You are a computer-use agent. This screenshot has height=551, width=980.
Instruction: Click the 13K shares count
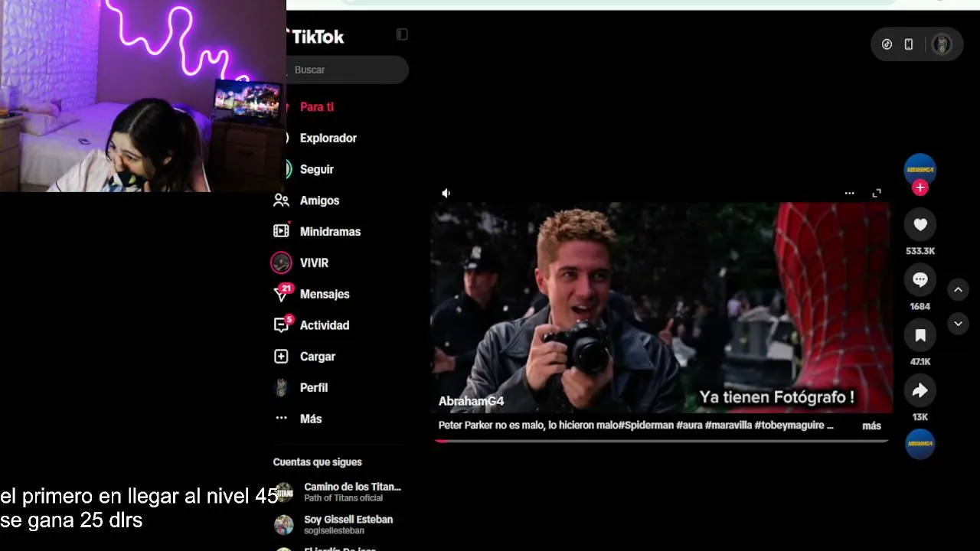[920, 417]
